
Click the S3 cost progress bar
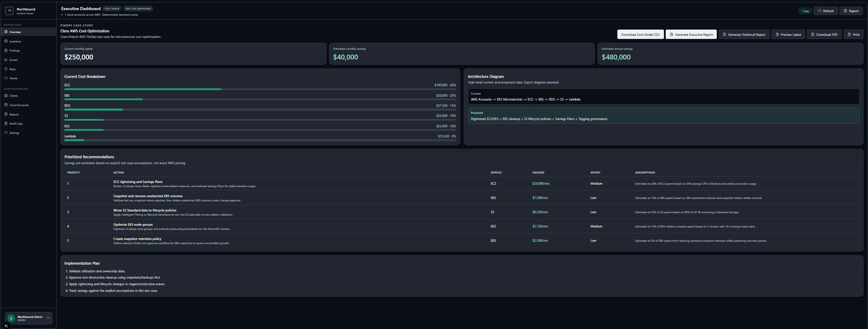260,120
